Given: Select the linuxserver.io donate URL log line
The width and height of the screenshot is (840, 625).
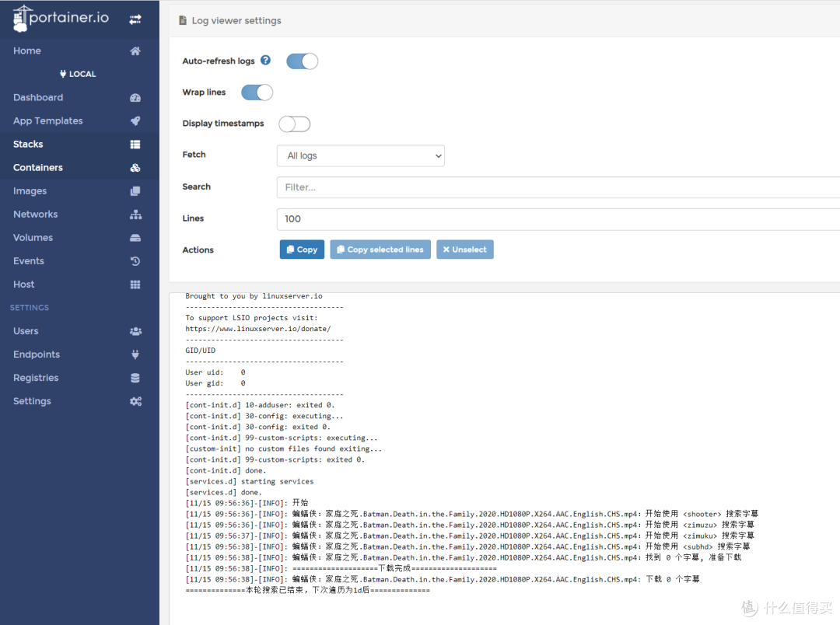Looking at the screenshot, I should coord(258,329).
